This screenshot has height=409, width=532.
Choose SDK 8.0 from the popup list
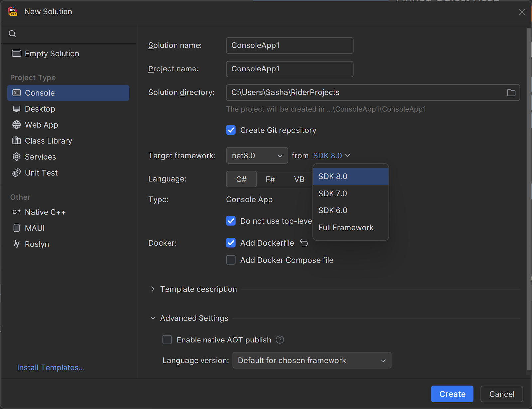pyautogui.click(x=351, y=176)
